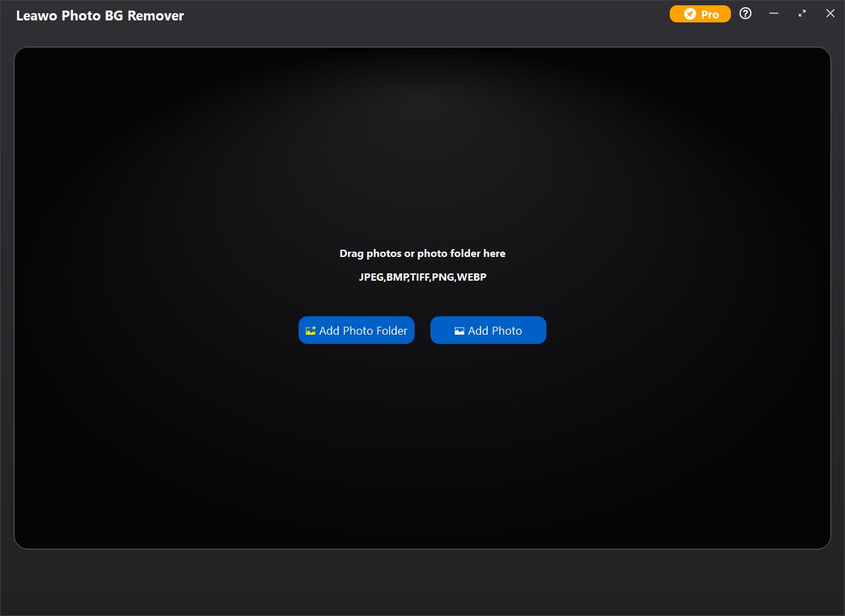Open the help question mark icon

pyautogui.click(x=745, y=14)
